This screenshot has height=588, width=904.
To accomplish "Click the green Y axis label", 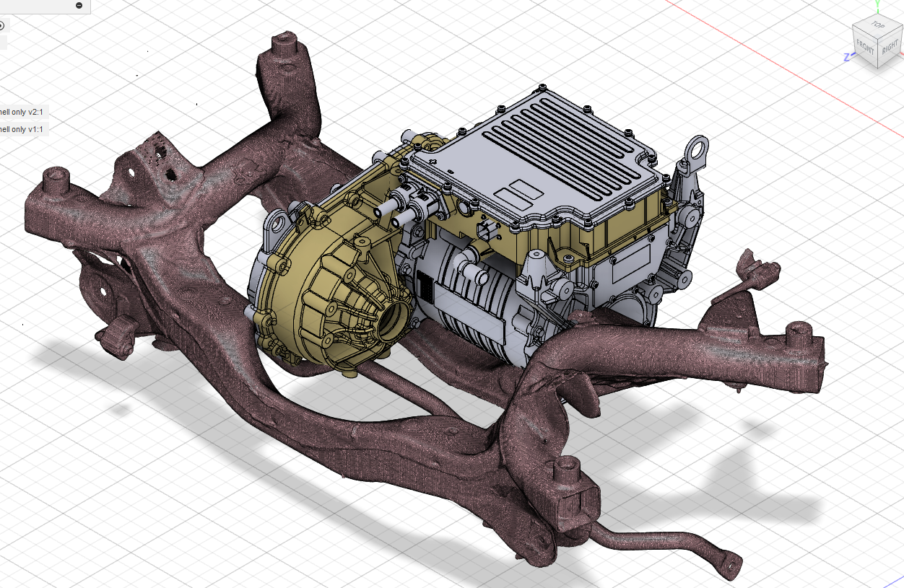I will click(x=877, y=4).
